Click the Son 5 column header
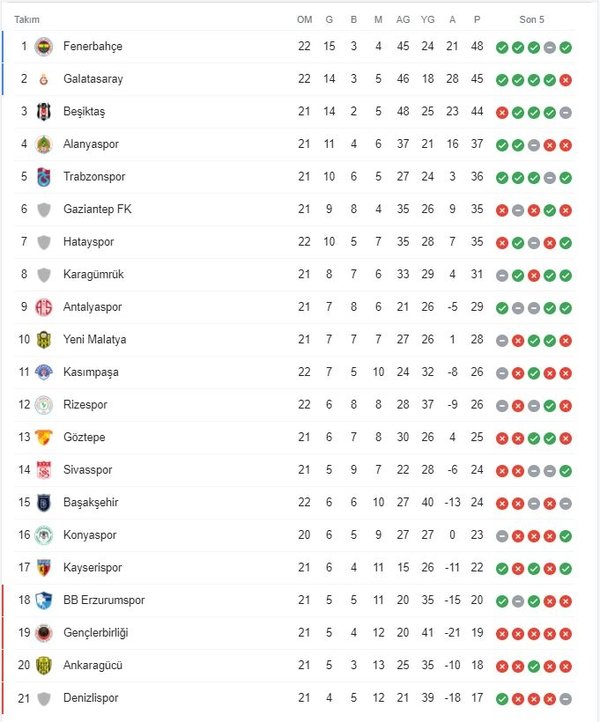Image resolution: width=600 pixels, height=722 pixels. tap(531, 20)
